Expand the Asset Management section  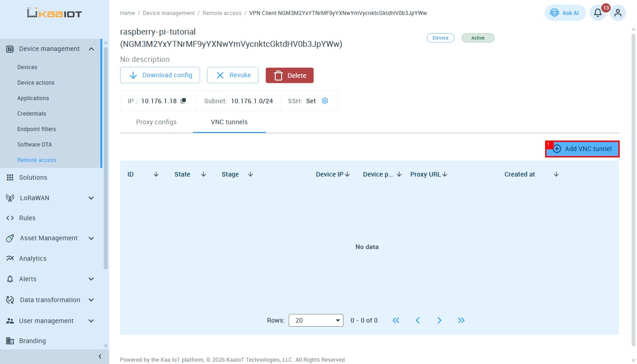91,238
